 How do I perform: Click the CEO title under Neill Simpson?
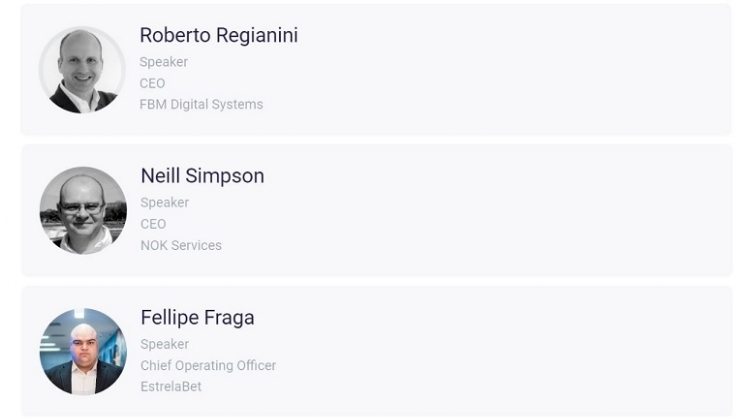[153, 224]
